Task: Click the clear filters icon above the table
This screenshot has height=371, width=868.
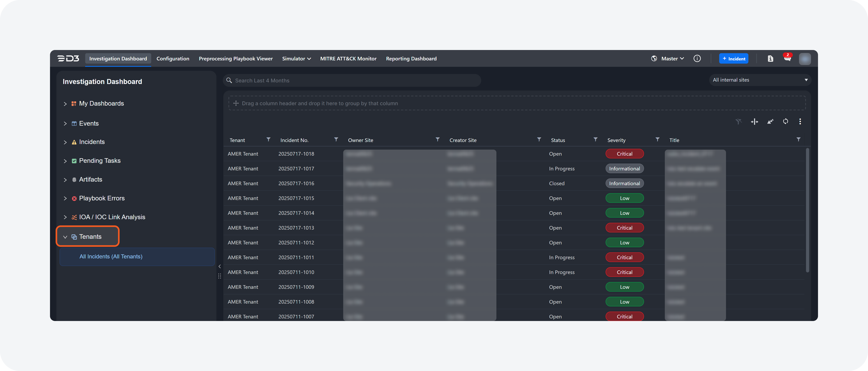Action: [x=738, y=121]
